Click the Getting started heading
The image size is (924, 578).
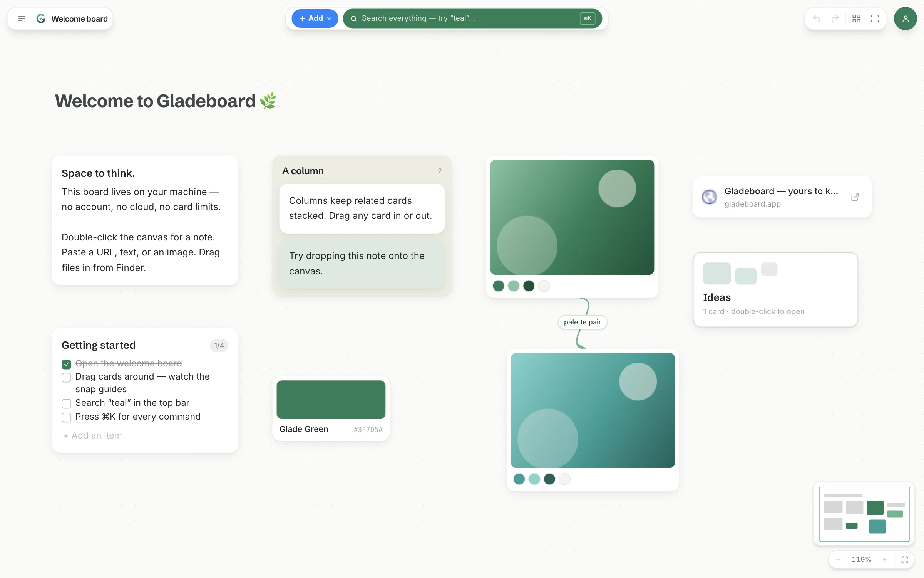[99, 345]
